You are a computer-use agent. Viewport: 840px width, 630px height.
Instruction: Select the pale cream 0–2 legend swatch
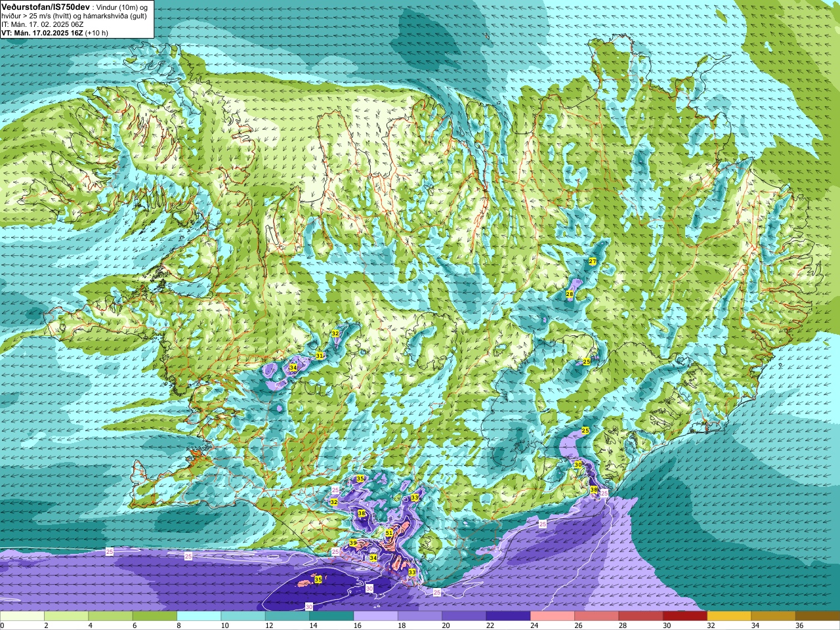tap(22, 616)
